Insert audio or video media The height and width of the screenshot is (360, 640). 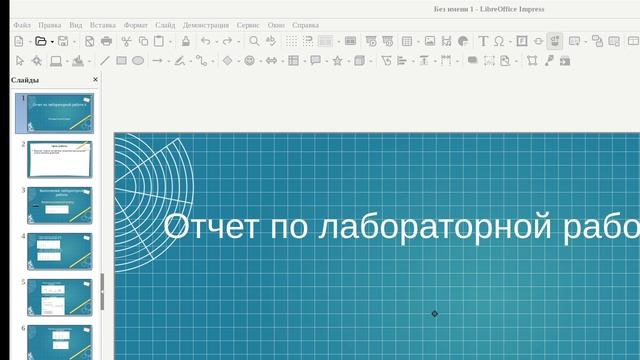[x=446, y=41]
